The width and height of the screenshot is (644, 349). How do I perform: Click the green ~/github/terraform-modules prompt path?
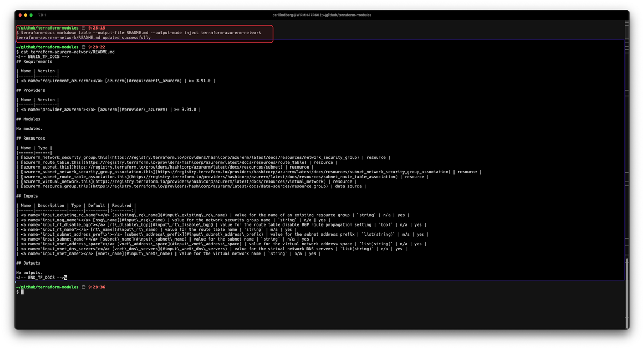[47, 27]
